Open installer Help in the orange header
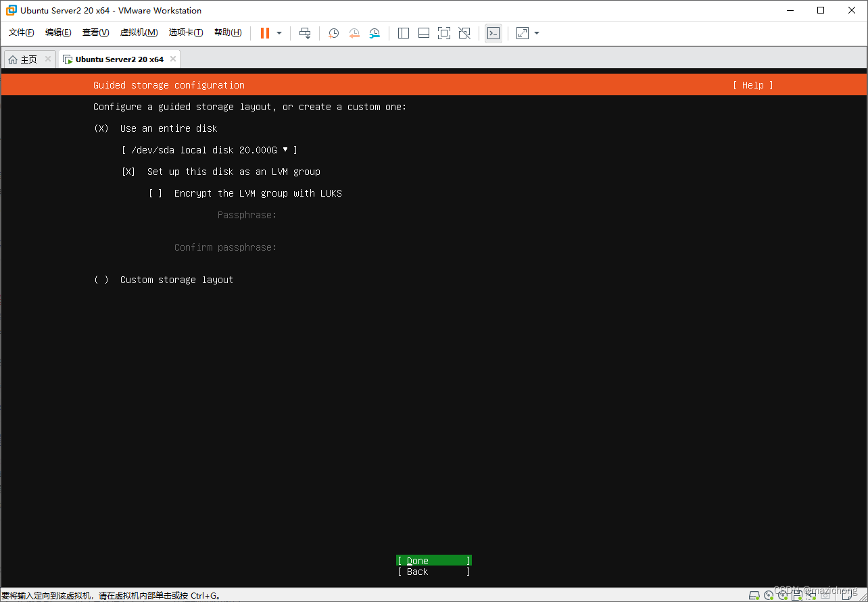 tap(752, 85)
